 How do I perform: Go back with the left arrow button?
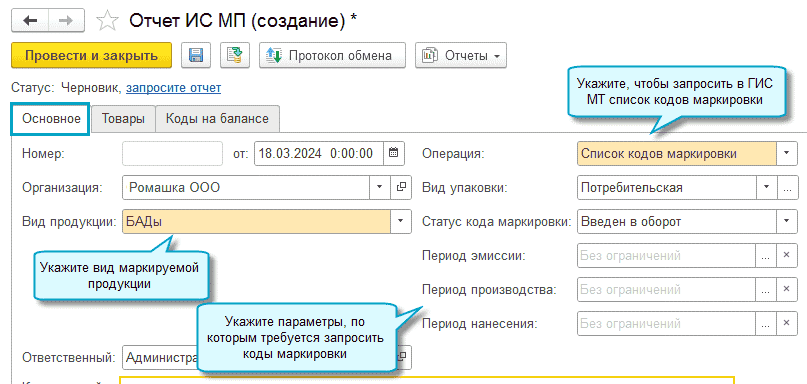(30, 20)
